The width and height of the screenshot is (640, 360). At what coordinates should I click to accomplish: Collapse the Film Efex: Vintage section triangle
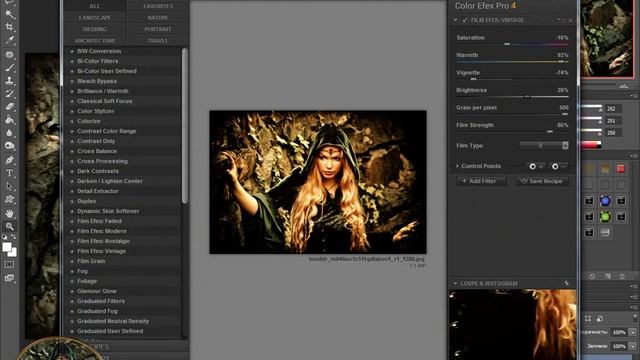point(456,20)
